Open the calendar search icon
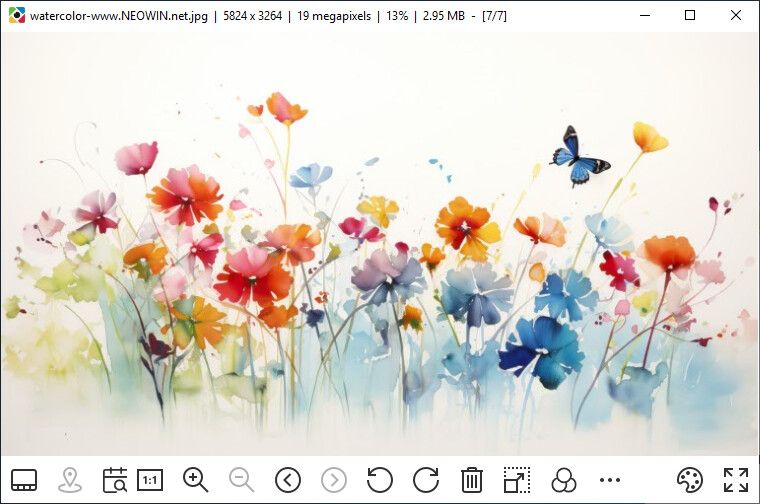760x504 pixels. click(x=115, y=480)
